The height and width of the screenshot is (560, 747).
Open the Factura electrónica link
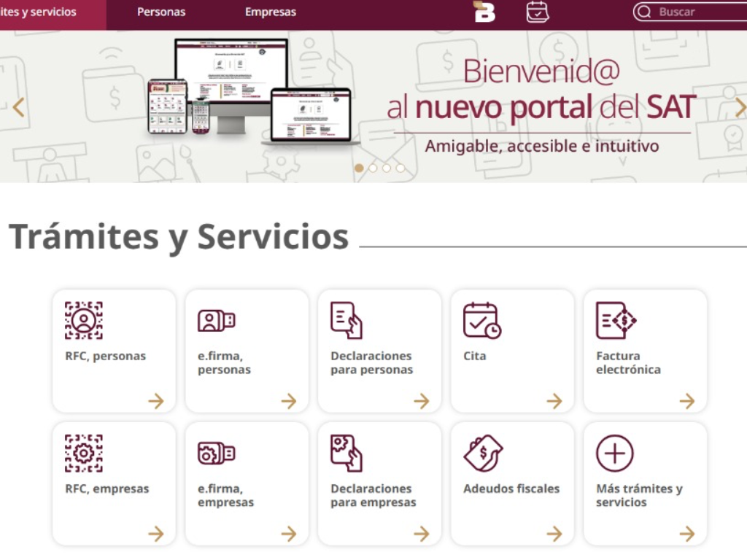[x=628, y=363]
